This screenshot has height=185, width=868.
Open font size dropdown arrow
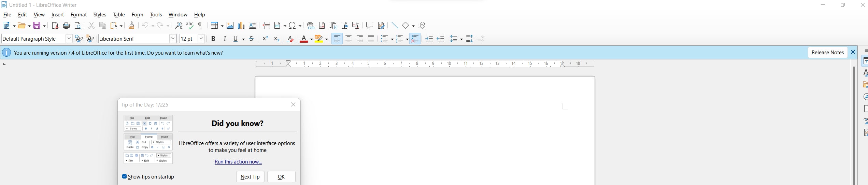201,39
